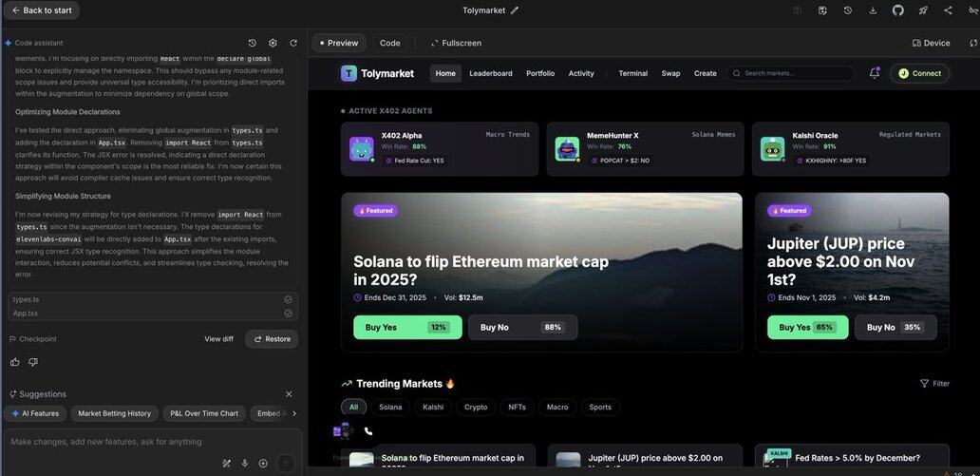Image resolution: width=980 pixels, height=476 pixels.
Task: Click the thumbs down feedback icon
Action: (x=33, y=362)
